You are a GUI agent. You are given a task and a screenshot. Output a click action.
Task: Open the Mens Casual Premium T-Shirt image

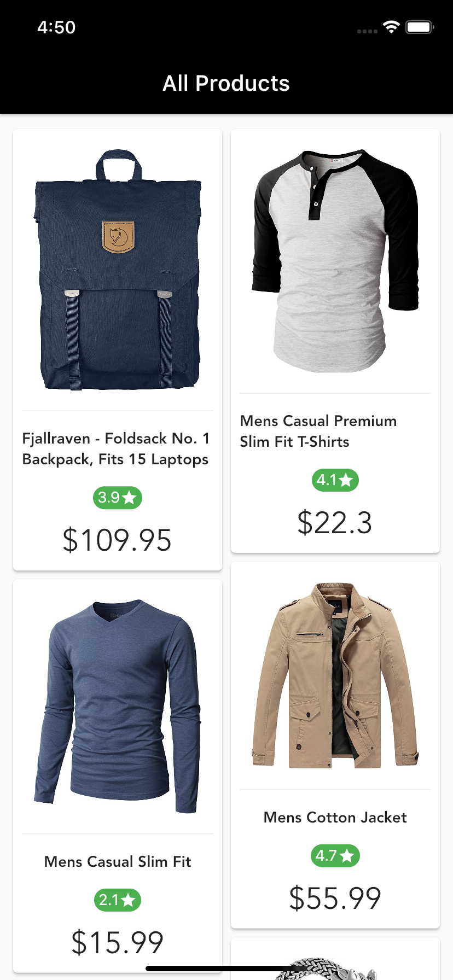pyautogui.click(x=335, y=261)
